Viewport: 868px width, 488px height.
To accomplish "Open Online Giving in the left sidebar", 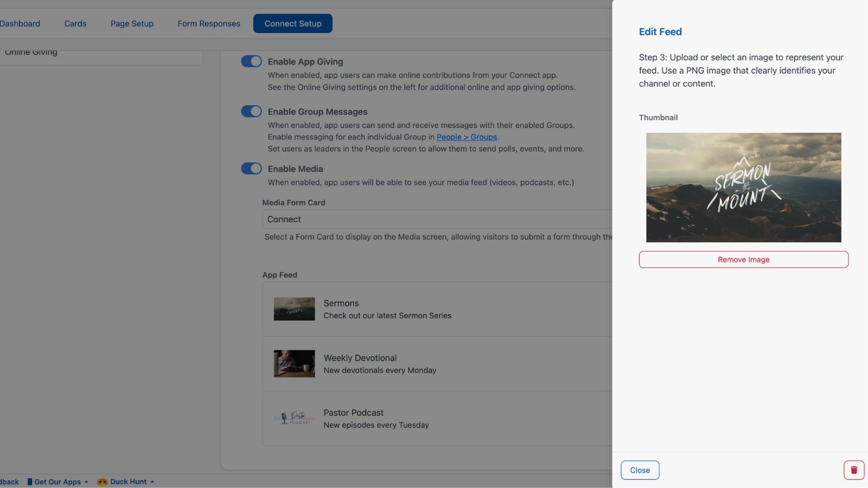I will pyautogui.click(x=31, y=52).
